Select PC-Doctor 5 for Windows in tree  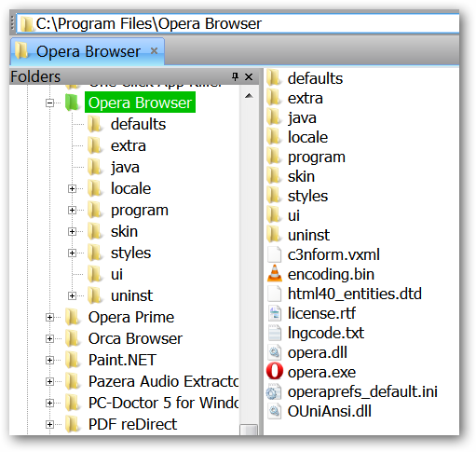coord(163,403)
